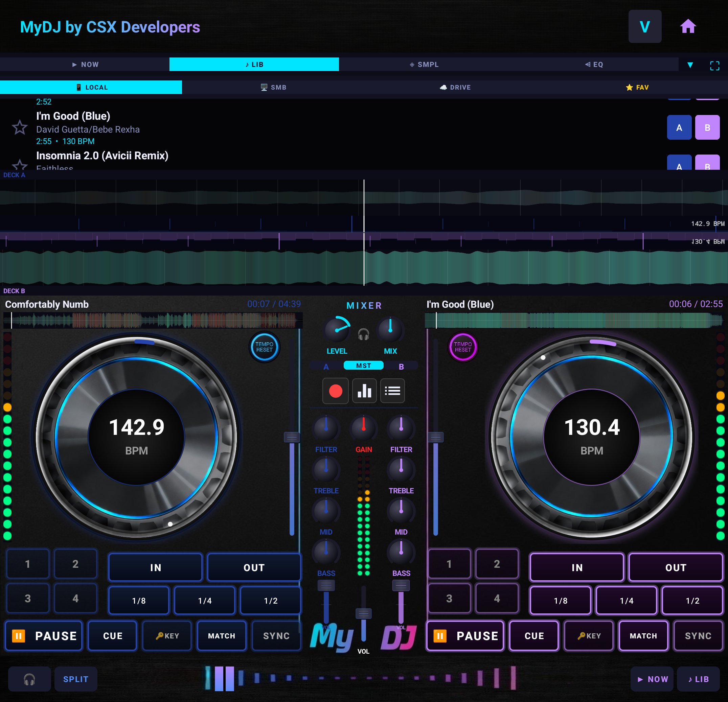The image size is (728, 702).
Task: Adjust deck B TREBLE knob
Action: tap(401, 470)
